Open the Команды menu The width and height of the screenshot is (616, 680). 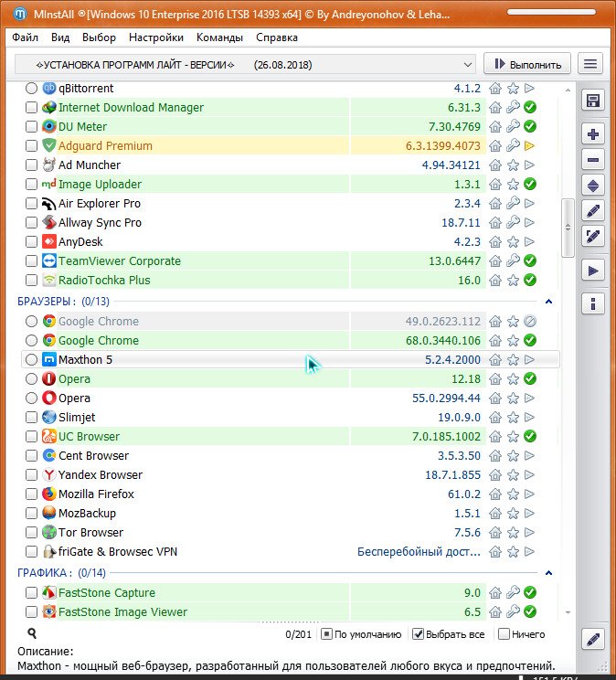click(219, 37)
